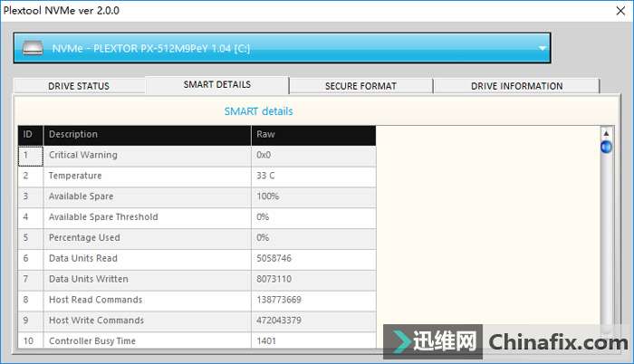Click the 8073110 raw value
Screen dimensions: 634x364
pos(274,279)
